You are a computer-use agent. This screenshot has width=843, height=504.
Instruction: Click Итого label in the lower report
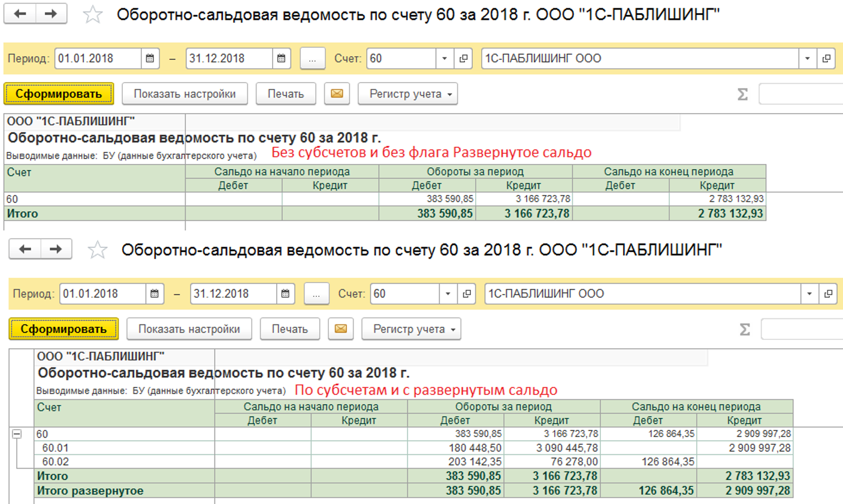pos(53,476)
